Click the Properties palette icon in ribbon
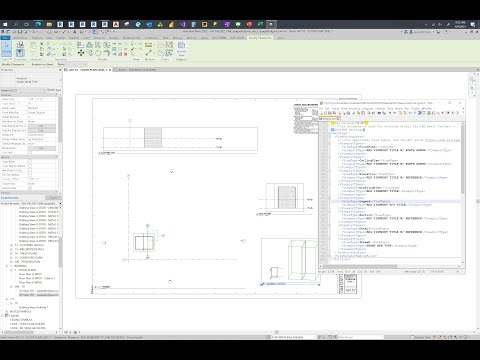 [x=20, y=53]
